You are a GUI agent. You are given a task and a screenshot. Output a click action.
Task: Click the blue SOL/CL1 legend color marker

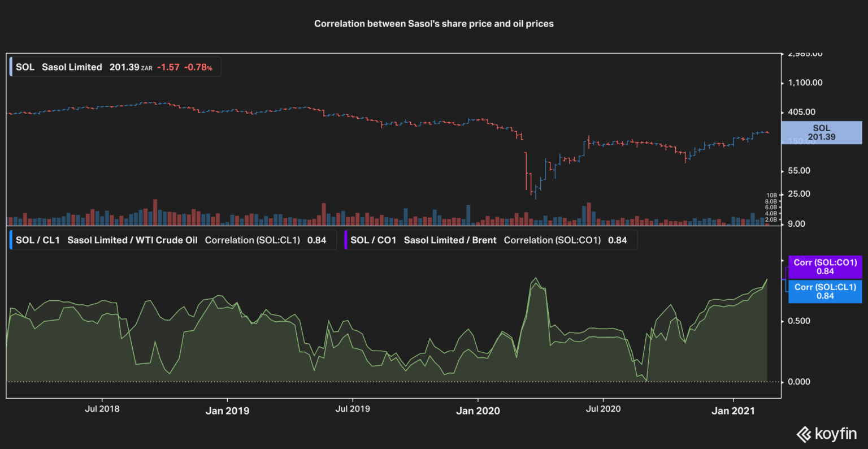[x=11, y=240]
